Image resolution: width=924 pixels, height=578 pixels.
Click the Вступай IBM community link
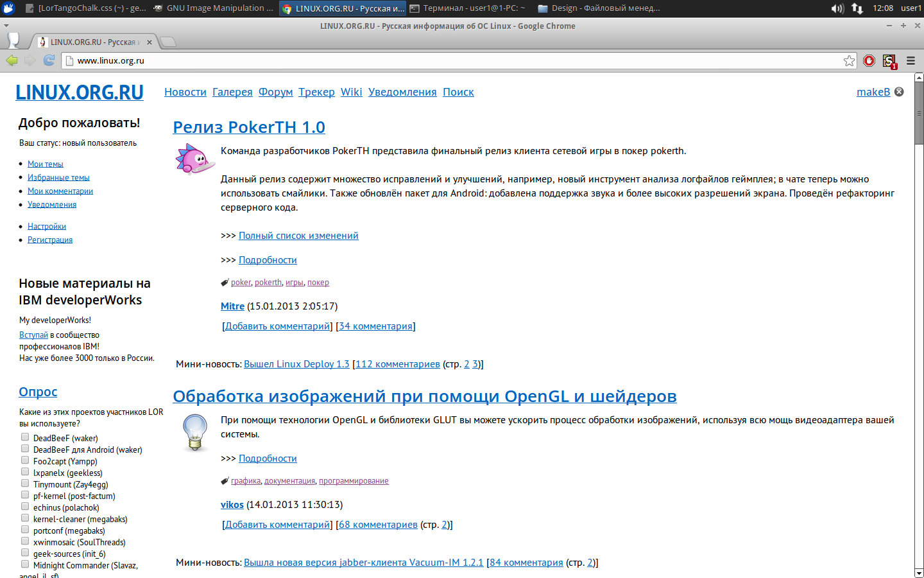(x=33, y=335)
